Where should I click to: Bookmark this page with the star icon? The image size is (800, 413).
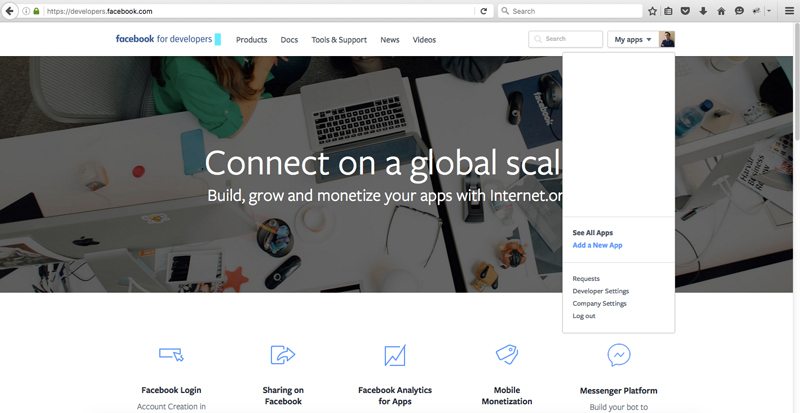point(652,11)
